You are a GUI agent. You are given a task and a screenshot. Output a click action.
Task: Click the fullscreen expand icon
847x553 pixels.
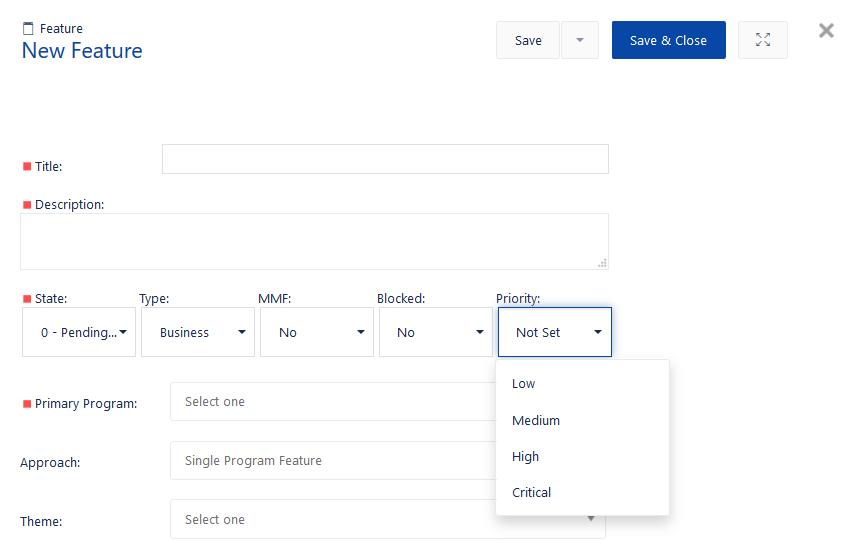point(763,40)
